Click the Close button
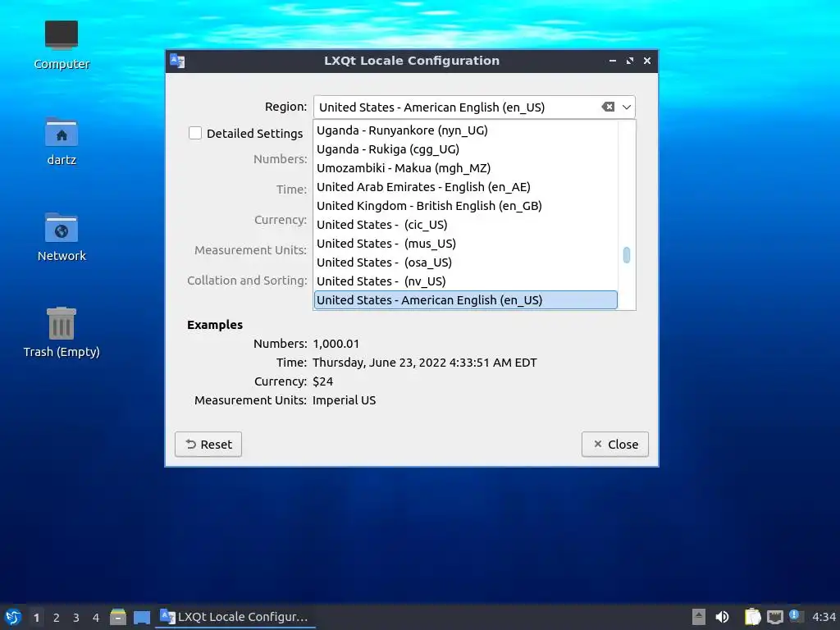 615,444
